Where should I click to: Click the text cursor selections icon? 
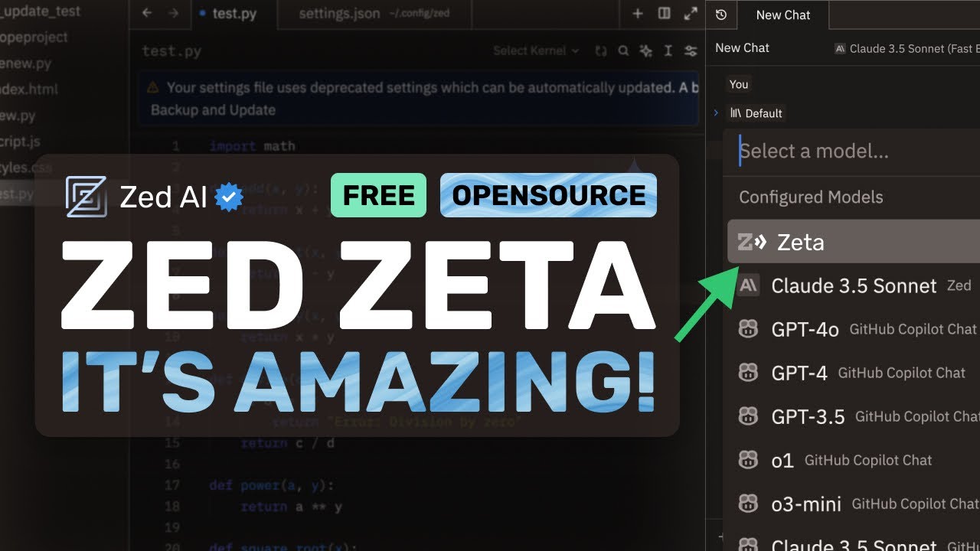pos(668,51)
